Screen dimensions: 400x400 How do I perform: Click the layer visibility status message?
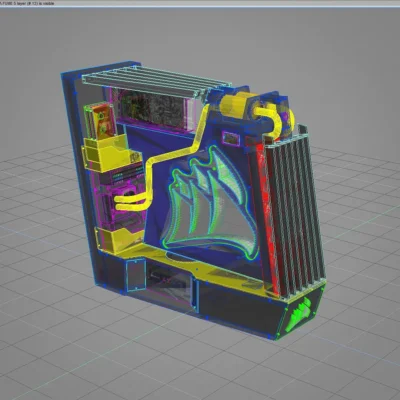pos(27,3)
